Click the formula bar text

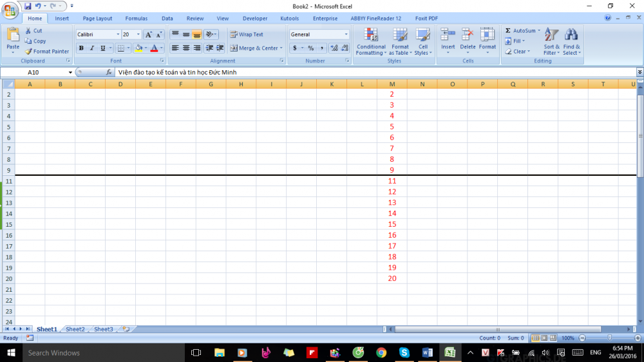coord(178,72)
